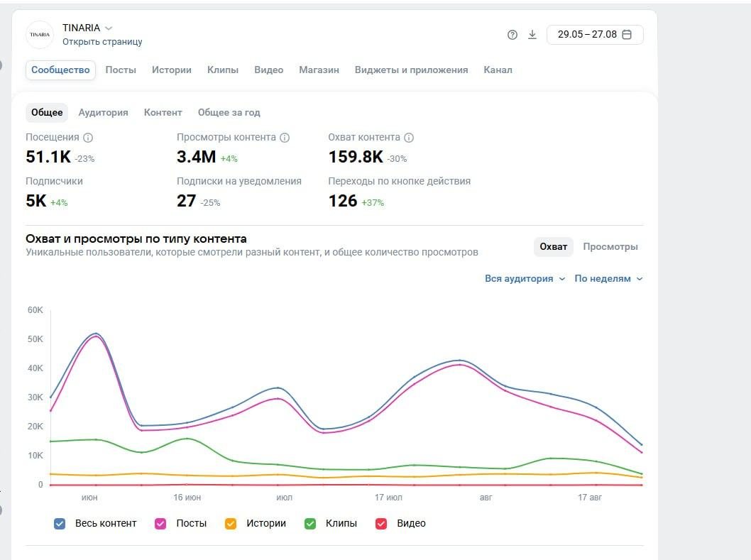
Task: Download statistics via the export icon
Action: [x=532, y=35]
